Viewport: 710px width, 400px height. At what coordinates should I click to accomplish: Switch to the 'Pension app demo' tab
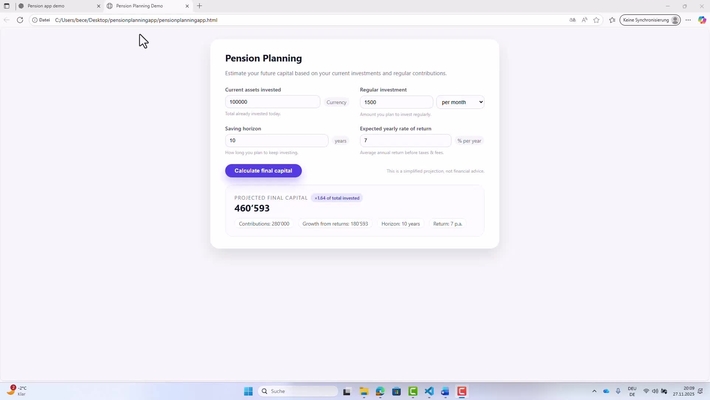pyautogui.click(x=55, y=6)
